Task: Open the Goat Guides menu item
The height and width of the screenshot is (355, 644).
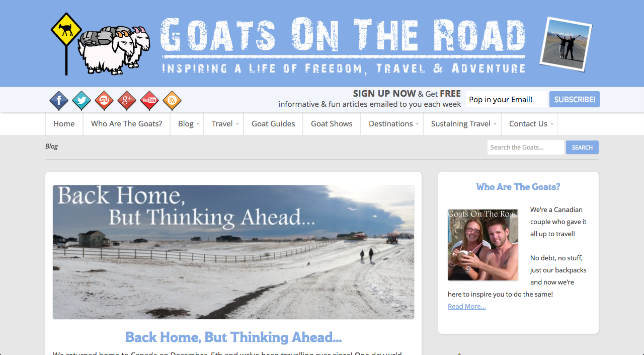Action: tap(273, 124)
